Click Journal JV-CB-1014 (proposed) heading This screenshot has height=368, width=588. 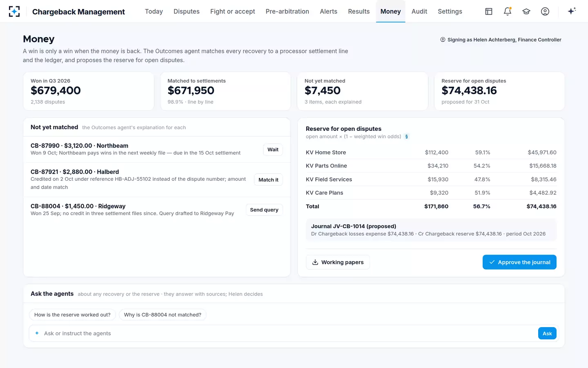click(x=354, y=226)
